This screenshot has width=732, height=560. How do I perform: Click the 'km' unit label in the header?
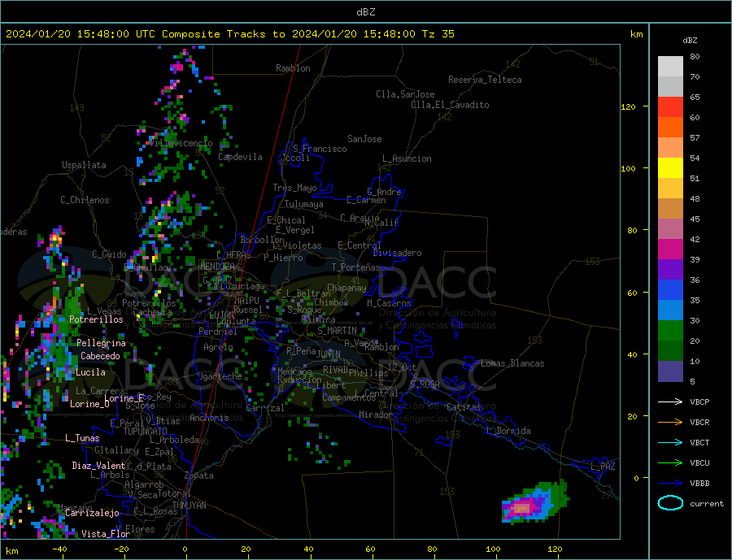[x=636, y=34]
